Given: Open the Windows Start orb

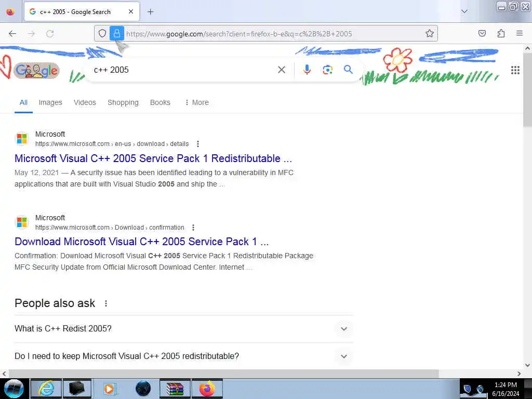Looking at the screenshot, I should (14, 389).
